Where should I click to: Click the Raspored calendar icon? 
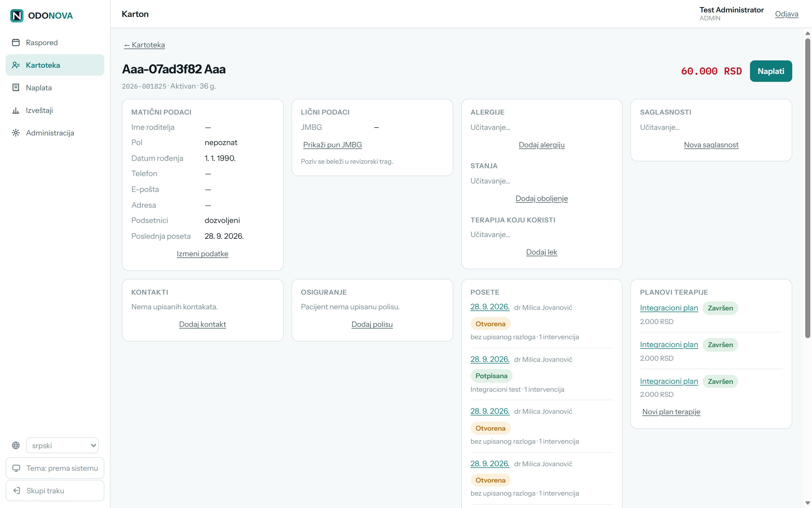16,42
